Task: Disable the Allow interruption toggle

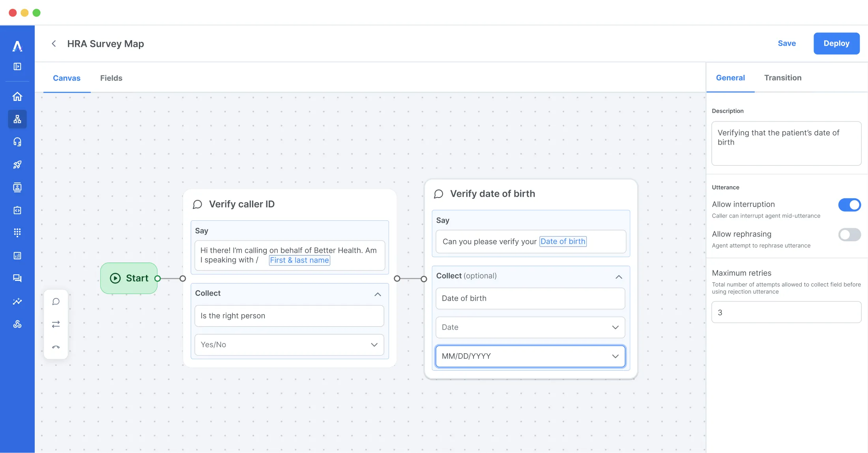Action: 849,205
